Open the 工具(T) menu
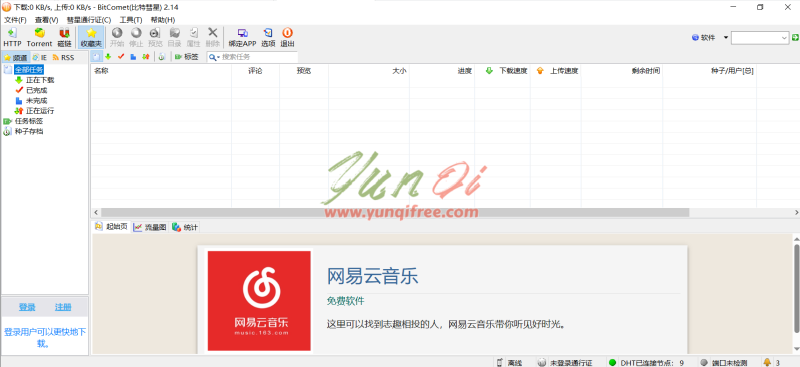Viewport: 800px width, 367px height. click(131, 20)
